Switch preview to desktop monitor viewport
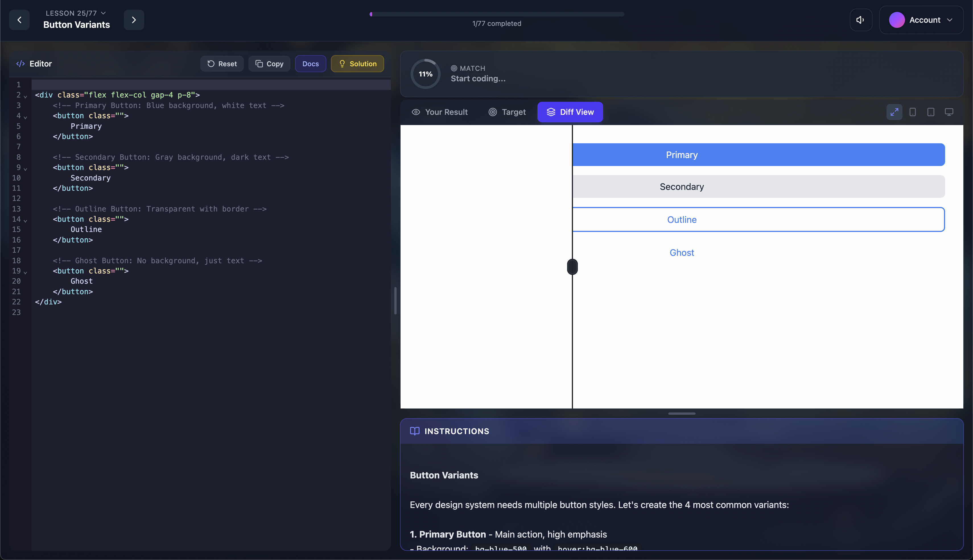The height and width of the screenshot is (560, 973). coord(949,112)
